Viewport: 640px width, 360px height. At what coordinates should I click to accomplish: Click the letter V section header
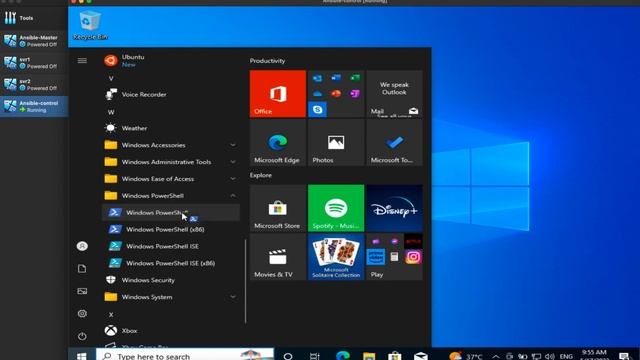pos(111,78)
